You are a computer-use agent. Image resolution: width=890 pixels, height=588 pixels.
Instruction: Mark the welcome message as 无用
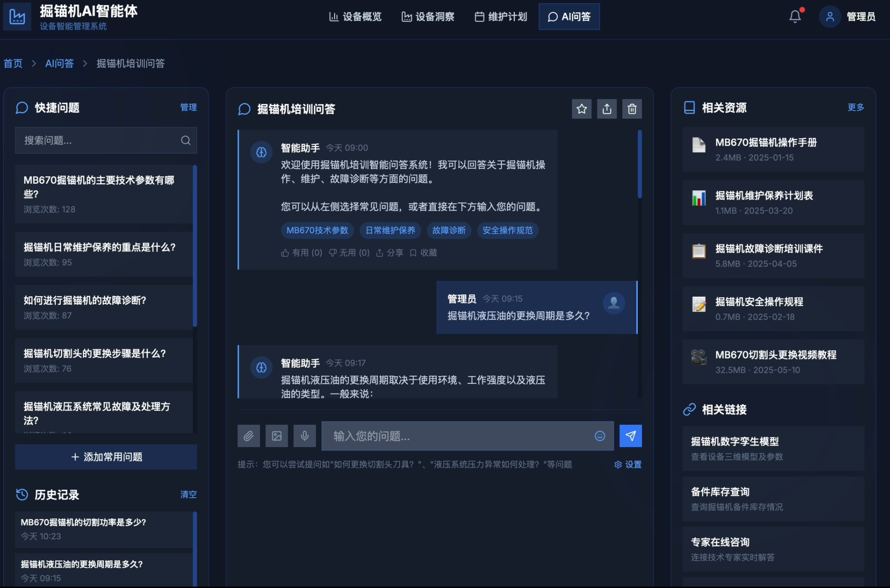[x=349, y=253]
